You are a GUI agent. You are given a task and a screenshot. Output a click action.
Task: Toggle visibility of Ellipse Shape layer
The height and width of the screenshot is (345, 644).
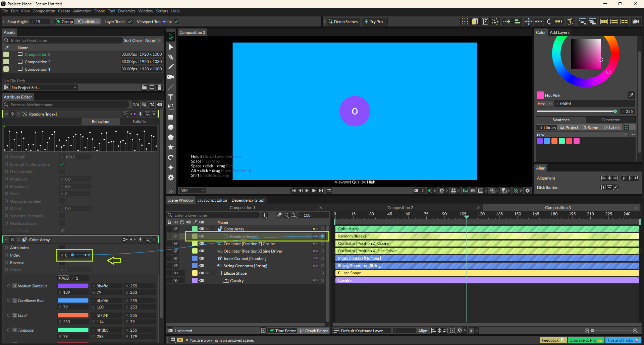[x=175, y=273]
